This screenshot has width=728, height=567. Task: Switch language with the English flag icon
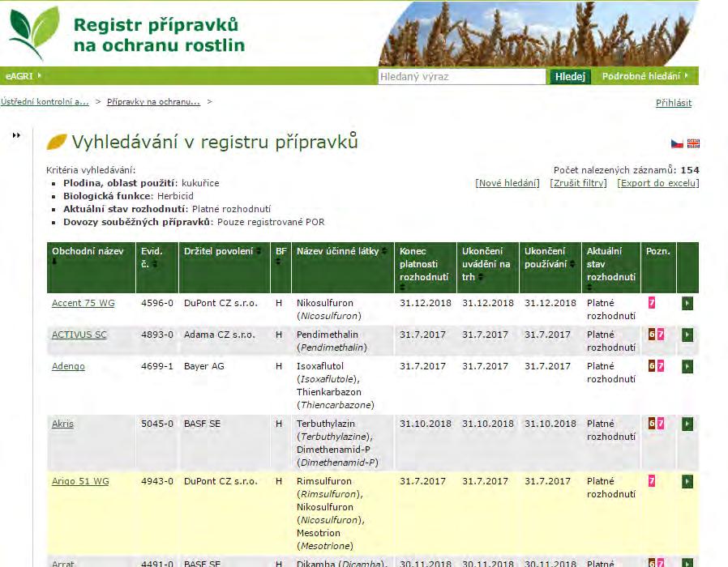(693, 144)
